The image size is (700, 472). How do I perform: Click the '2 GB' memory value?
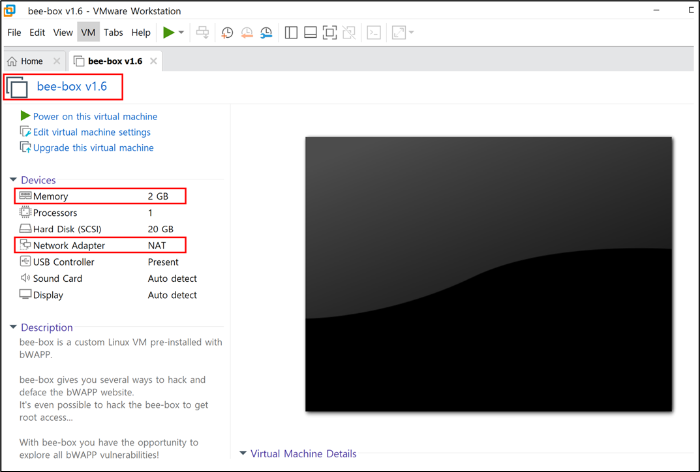(x=158, y=196)
